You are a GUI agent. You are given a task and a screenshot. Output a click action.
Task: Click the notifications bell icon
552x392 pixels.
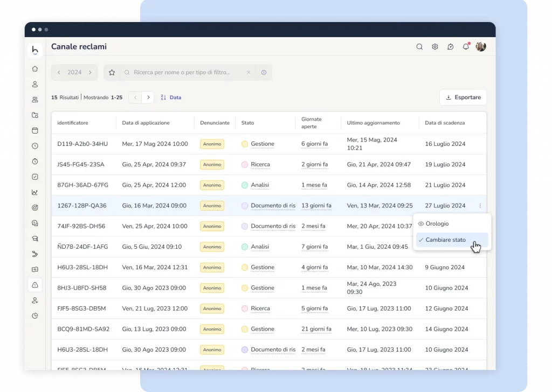pos(466,47)
